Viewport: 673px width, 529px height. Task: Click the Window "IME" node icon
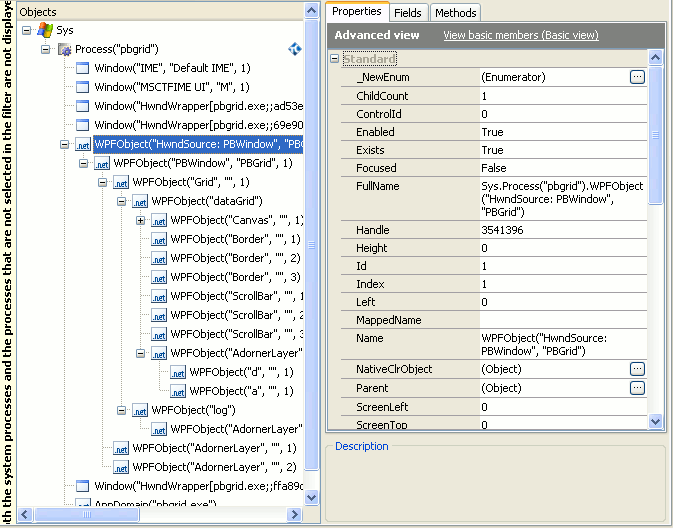coord(82,68)
